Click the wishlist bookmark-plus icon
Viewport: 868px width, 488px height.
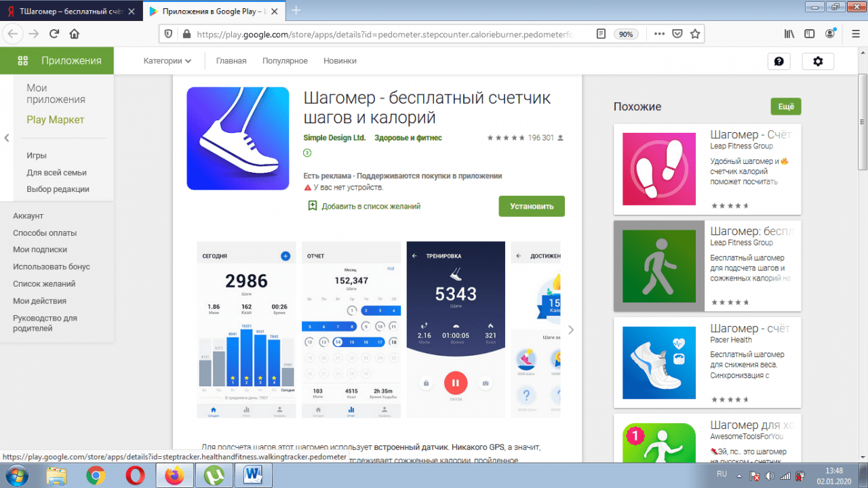click(313, 206)
